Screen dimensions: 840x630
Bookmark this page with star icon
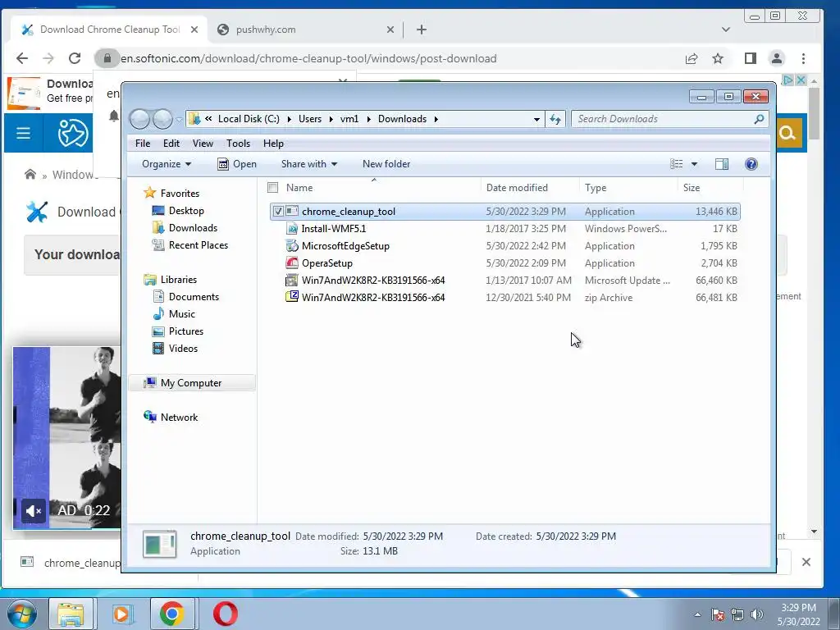click(718, 58)
